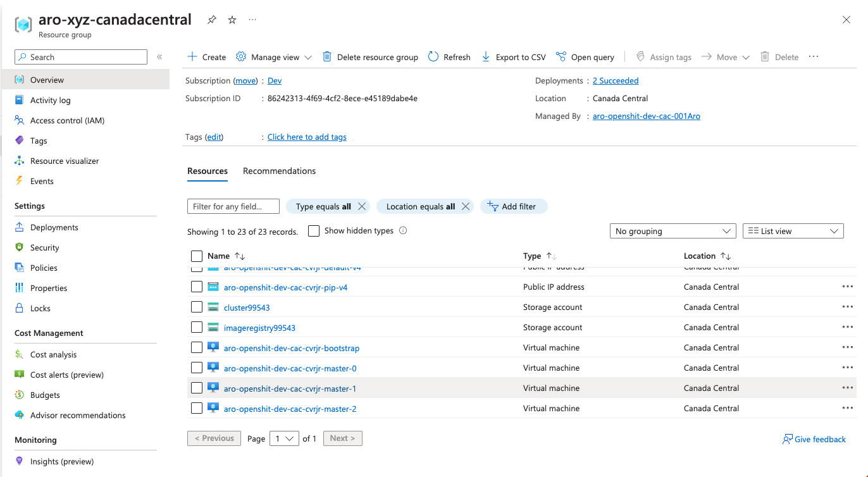Viewport: 868px width, 477px height.
Task: Select all resources with the Name checkbox
Action: click(x=196, y=256)
